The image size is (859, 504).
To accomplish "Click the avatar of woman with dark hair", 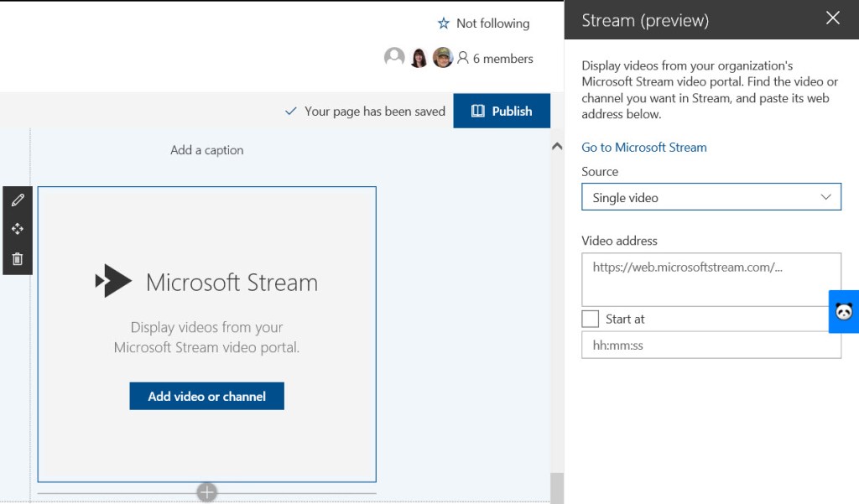I will pyautogui.click(x=419, y=57).
